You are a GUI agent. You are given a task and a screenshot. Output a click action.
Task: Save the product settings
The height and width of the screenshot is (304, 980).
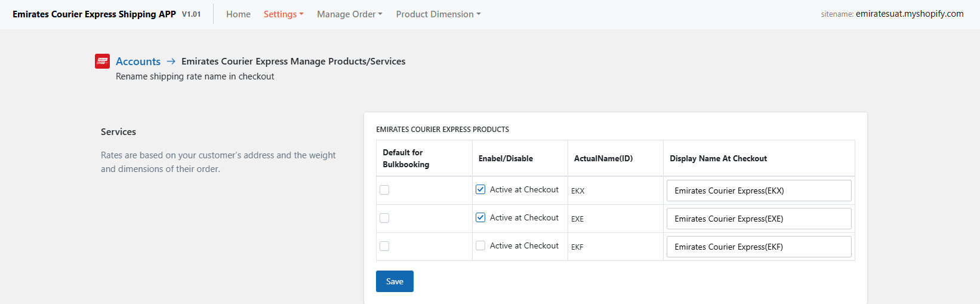pyautogui.click(x=395, y=281)
